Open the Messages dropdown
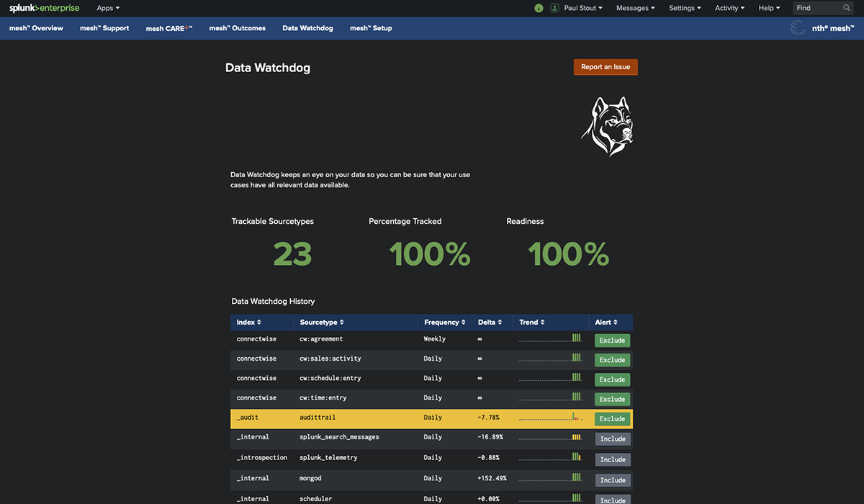 pos(636,8)
